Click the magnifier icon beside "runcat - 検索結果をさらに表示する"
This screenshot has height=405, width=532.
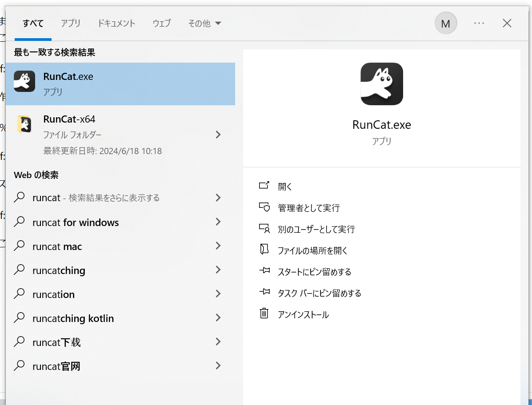coord(20,197)
